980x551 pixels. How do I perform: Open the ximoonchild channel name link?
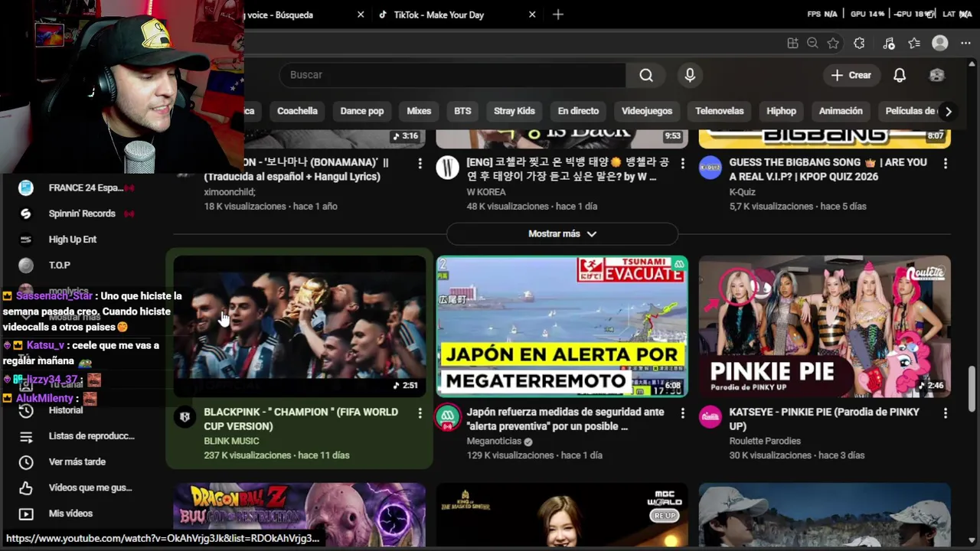click(x=230, y=192)
